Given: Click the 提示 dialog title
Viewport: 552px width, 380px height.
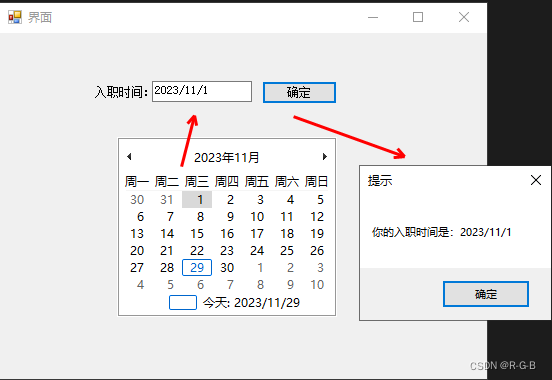Looking at the screenshot, I should pyautogui.click(x=380, y=180).
